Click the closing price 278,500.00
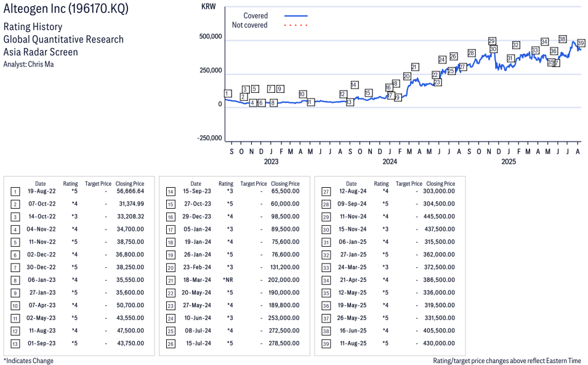 [x=284, y=343]
